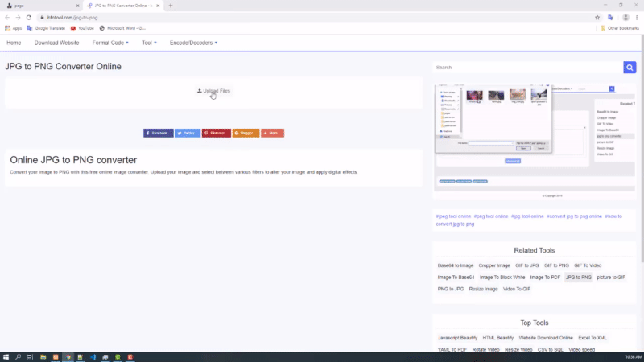Click the orange Blogger share button
Screen dimensions: 644x362
tap(246, 133)
